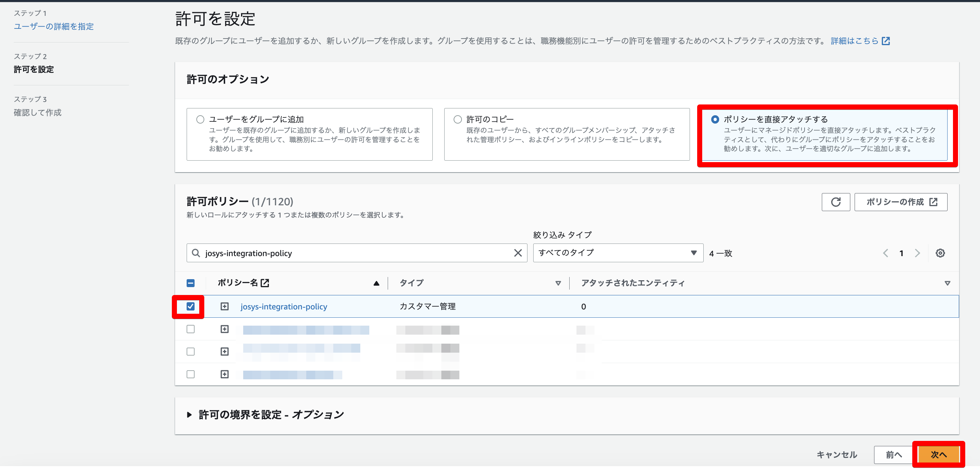
Task: Click the ポリシーの作成 button
Action: click(900, 202)
